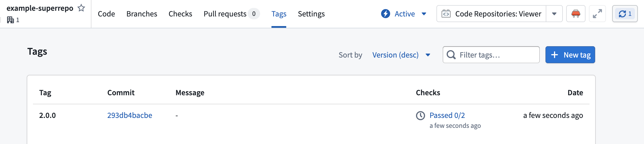Expand to full screen view

pos(597,14)
